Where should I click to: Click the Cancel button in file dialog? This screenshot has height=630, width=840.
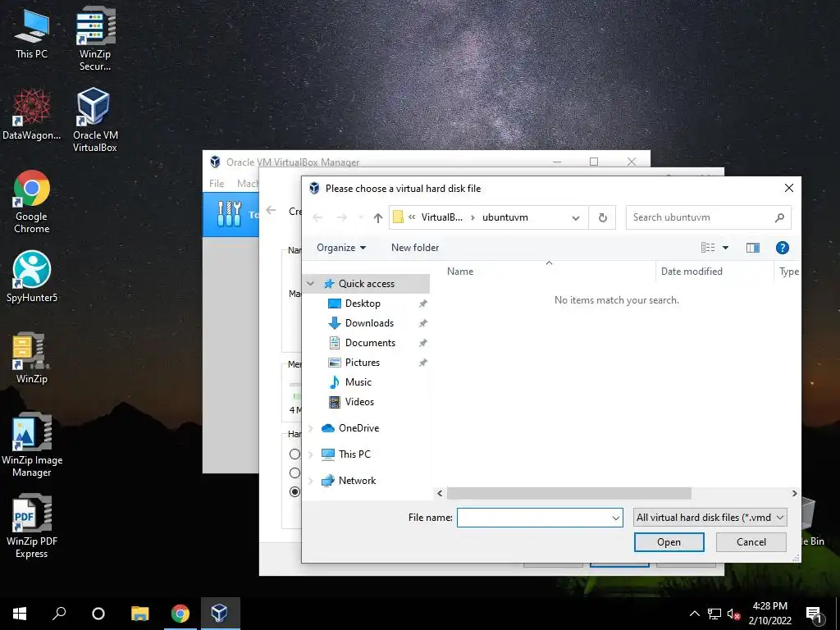pyautogui.click(x=751, y=542)
